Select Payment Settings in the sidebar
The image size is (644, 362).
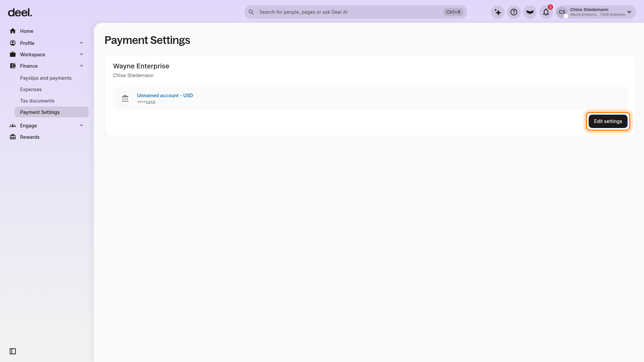(52, 112)
